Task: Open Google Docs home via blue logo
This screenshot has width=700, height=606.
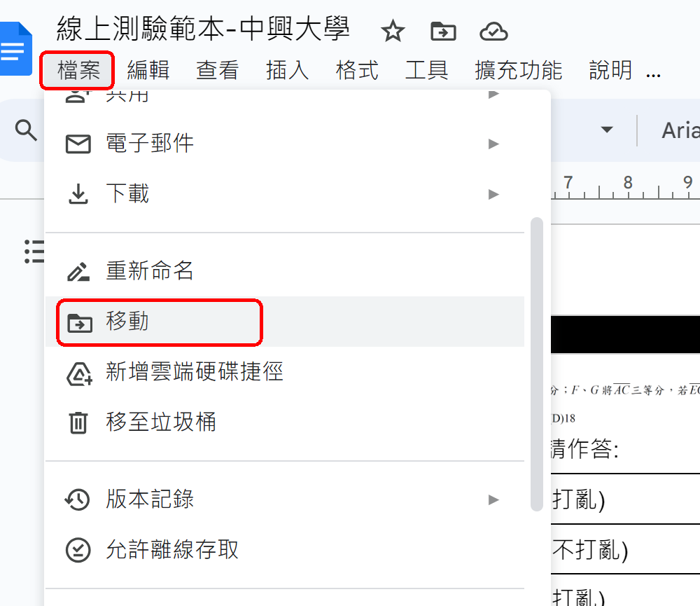Action: coord(16,48)
